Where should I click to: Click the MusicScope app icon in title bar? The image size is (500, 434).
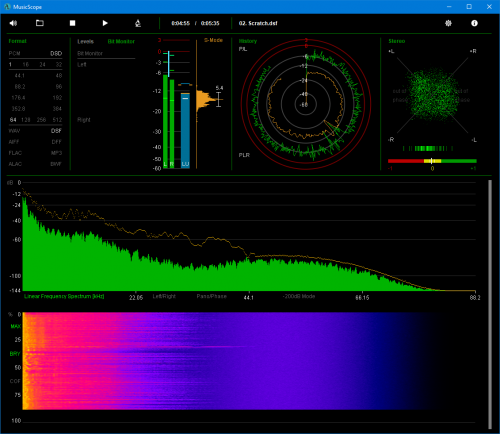7,7
